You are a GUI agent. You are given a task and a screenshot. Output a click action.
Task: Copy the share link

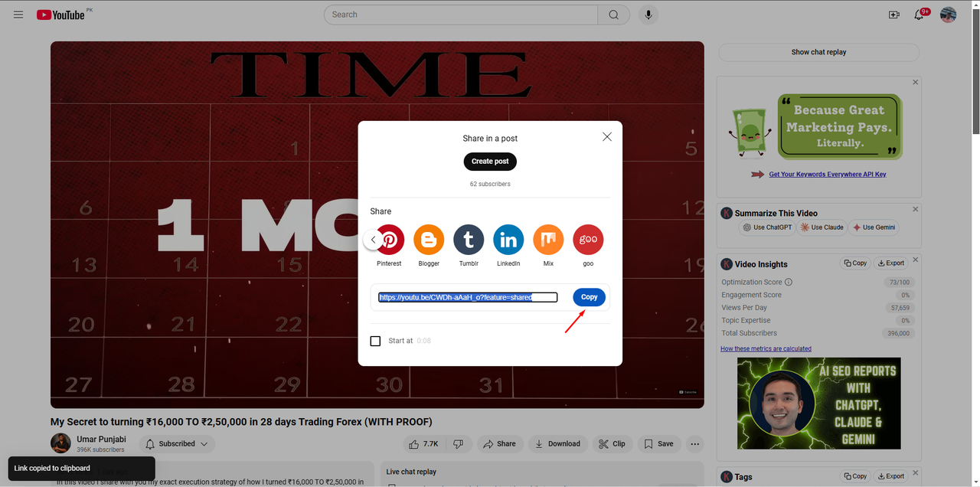[x=589, y=297]
